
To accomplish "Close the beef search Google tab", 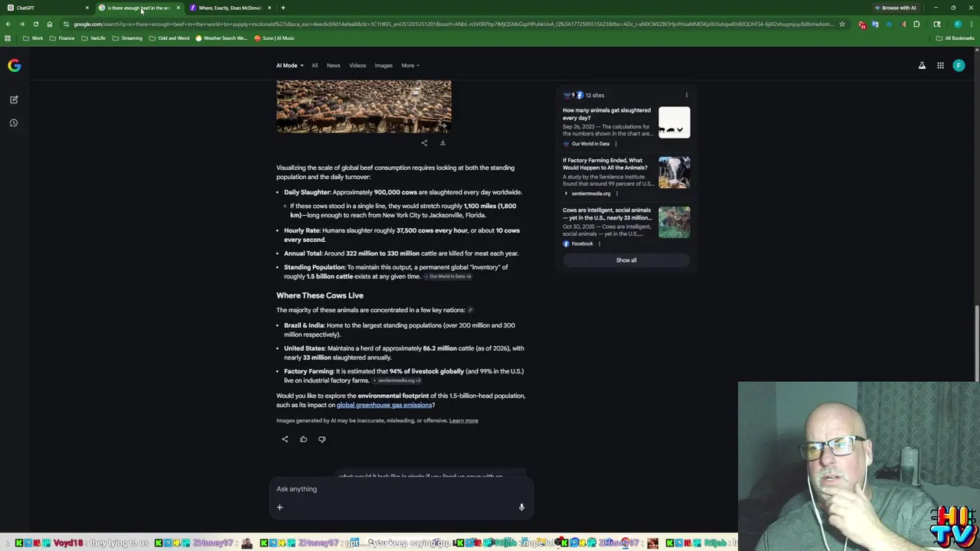I will [x=178, y=8].
